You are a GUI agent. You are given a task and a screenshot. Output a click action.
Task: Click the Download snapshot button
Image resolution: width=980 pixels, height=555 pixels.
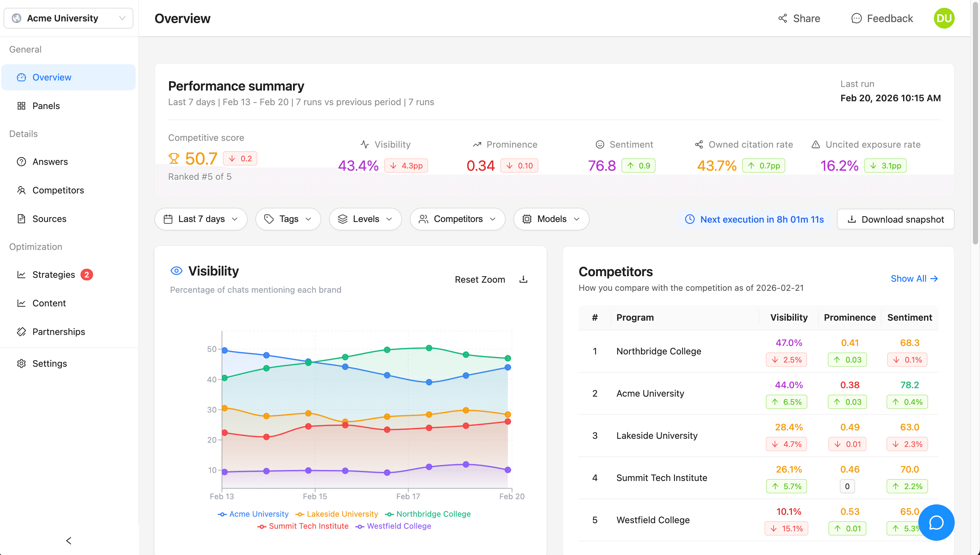coord(895,219)
